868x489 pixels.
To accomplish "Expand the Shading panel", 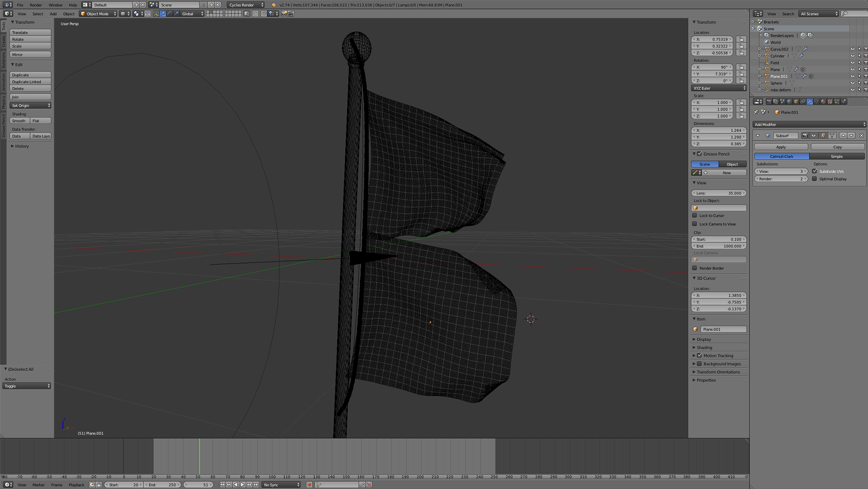I will pos(704,348).
